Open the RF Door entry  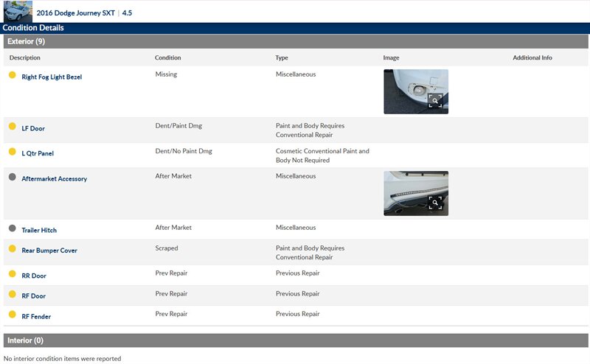[x=33, y=296]
